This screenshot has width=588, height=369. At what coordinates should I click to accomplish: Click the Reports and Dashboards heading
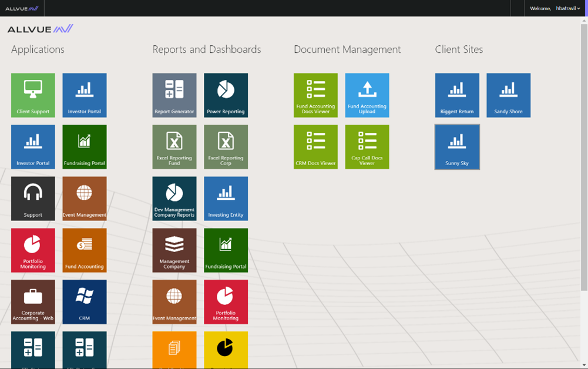(x=207, y=49)
